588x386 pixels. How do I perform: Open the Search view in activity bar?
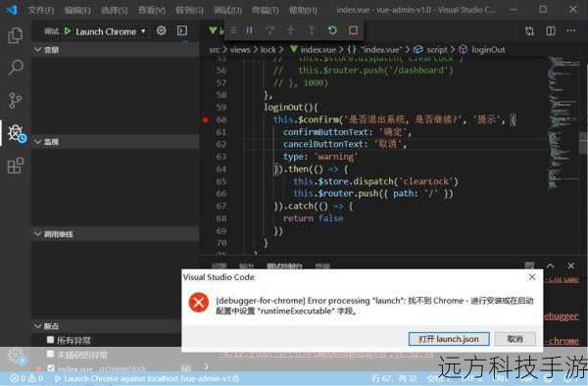16,68
